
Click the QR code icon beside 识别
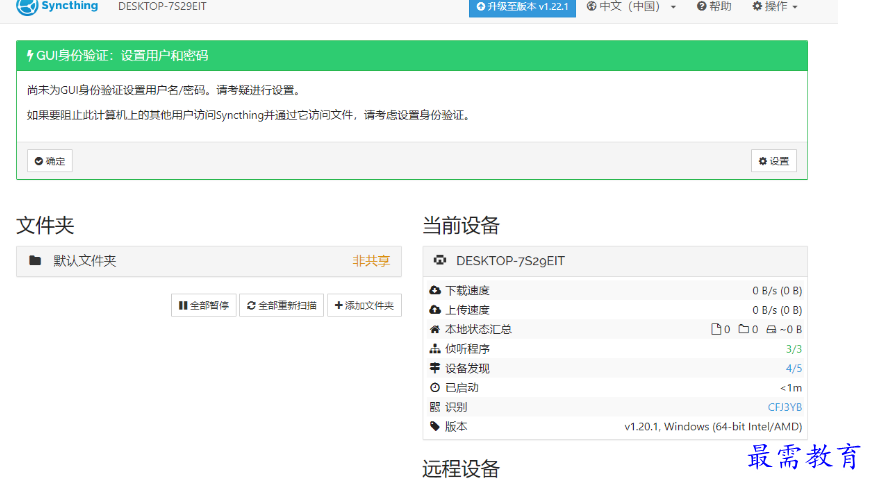pos(435,407)
